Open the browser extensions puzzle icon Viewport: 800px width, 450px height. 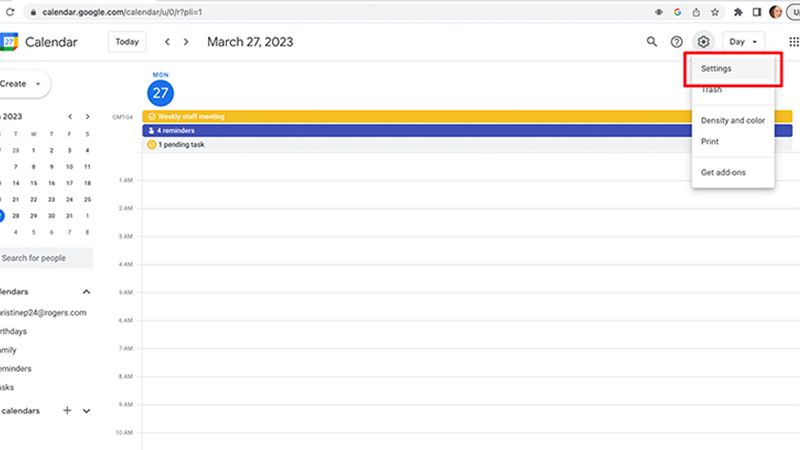coord(737,11)
